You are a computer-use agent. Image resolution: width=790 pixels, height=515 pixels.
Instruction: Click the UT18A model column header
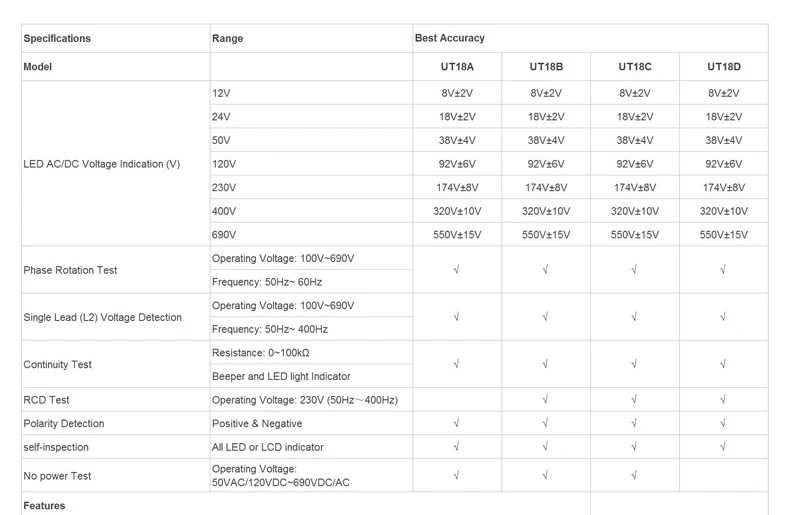coord(457,67)
